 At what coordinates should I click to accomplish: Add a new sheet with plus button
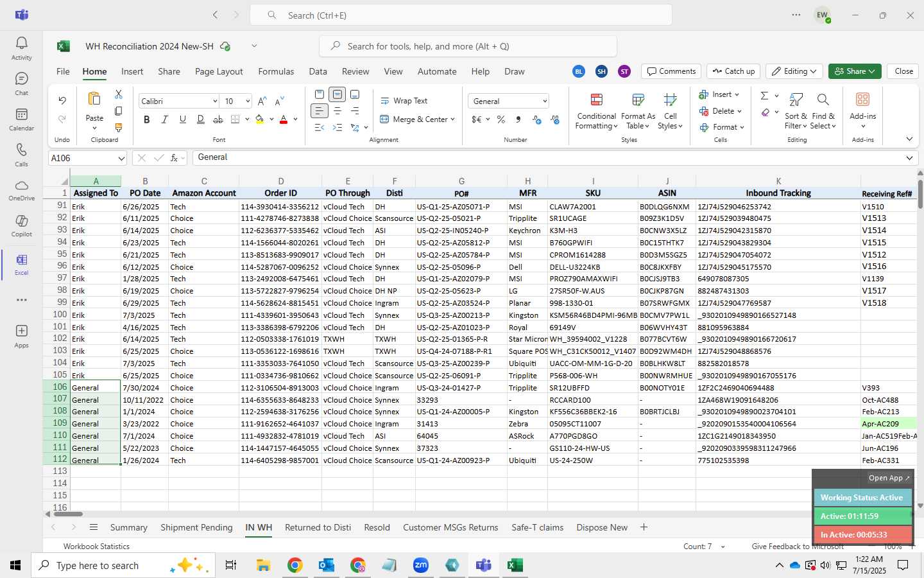coord(644,527)
